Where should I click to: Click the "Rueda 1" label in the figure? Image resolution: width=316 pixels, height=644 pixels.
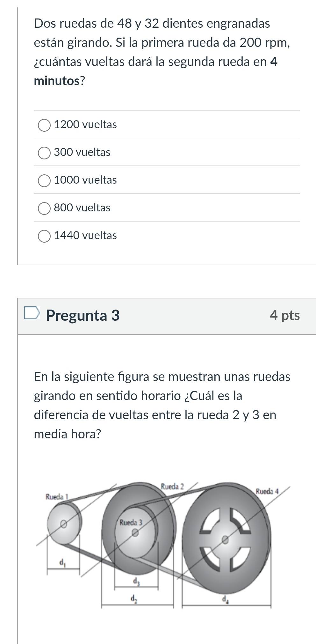pos(57,496)
